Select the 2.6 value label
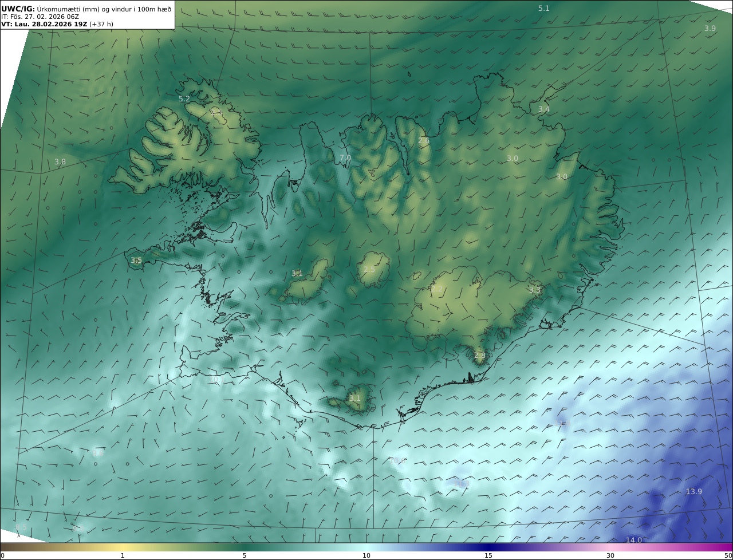 tap(424, 141)
